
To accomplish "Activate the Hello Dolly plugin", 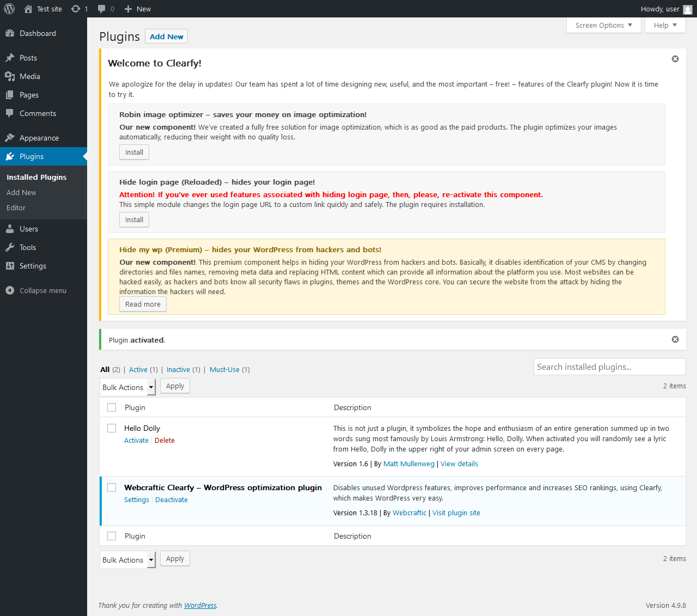I will pyautogui.click(x=136, y=440).
